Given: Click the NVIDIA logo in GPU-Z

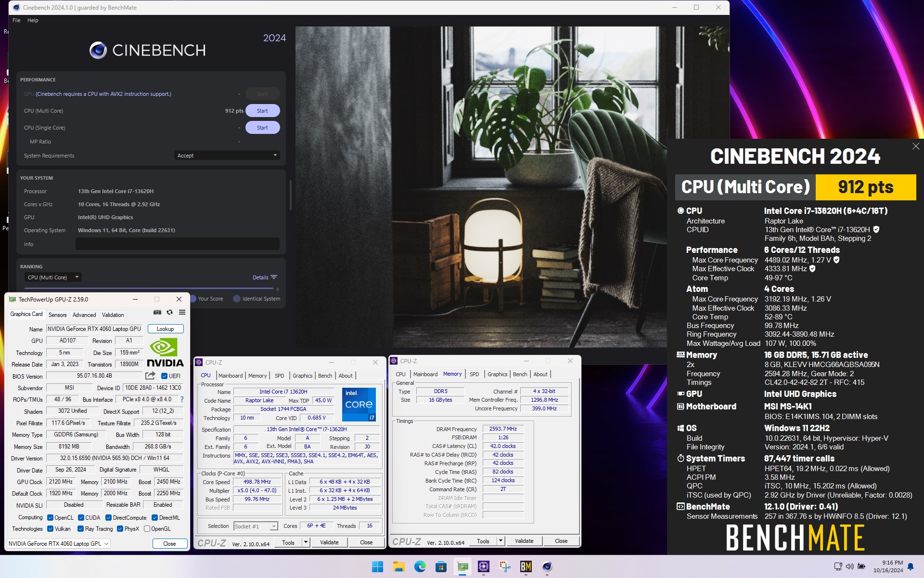Looking at the screenshot, I should tap(165, 353).
